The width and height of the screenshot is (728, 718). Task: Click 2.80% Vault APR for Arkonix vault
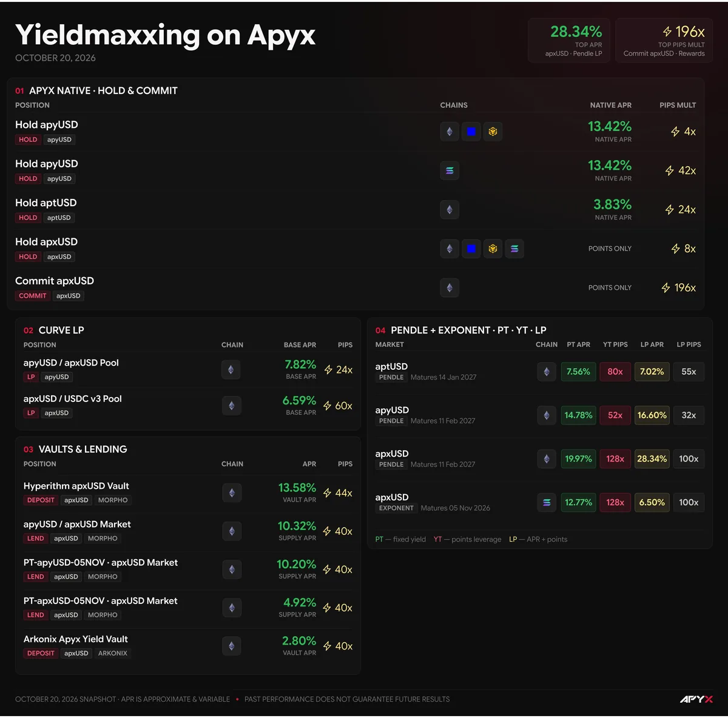(x=299, y=641)
